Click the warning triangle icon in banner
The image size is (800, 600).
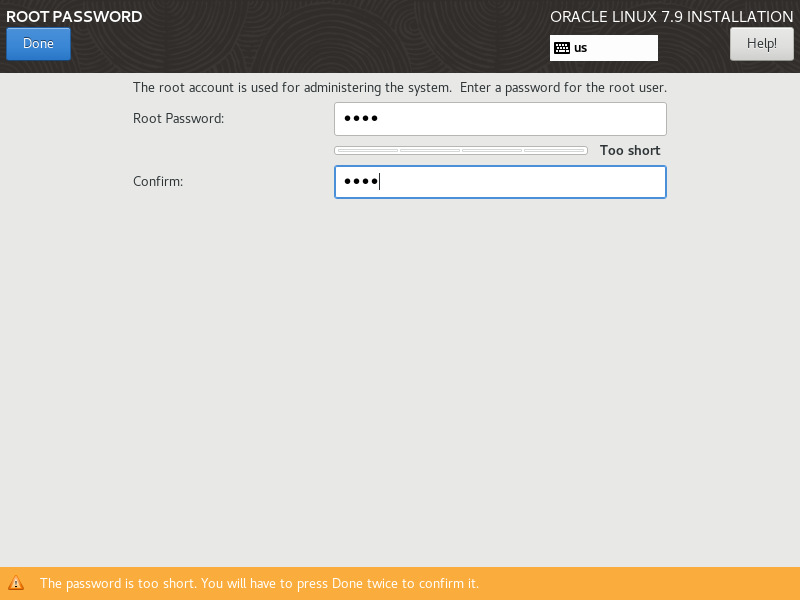click(16, 583)
